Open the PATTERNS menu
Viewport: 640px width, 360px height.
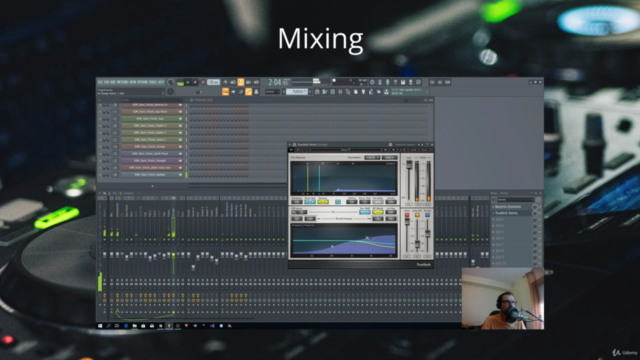coord(122,82)
